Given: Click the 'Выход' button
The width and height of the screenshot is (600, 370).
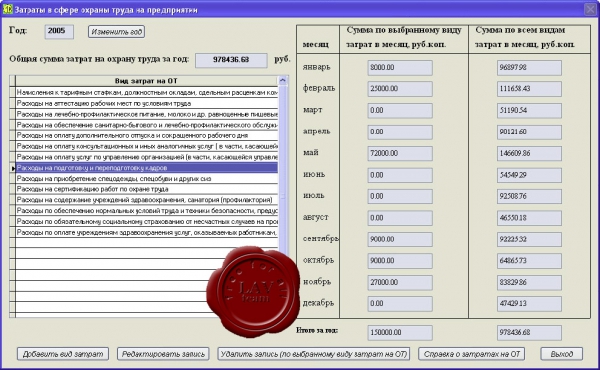Looking at the screenshot, I should [x=562, y=354].
